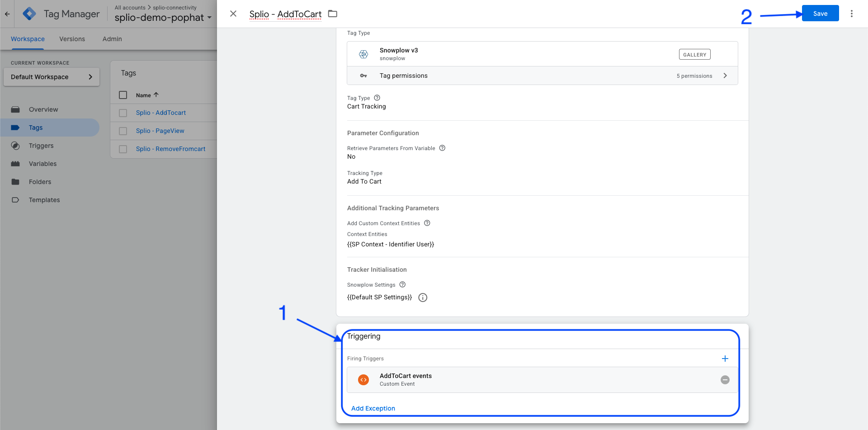Click help icon for Add Custom Context Entities
Image resolution: width=868 pixels, height=430 pixels.
coord(427,223)
